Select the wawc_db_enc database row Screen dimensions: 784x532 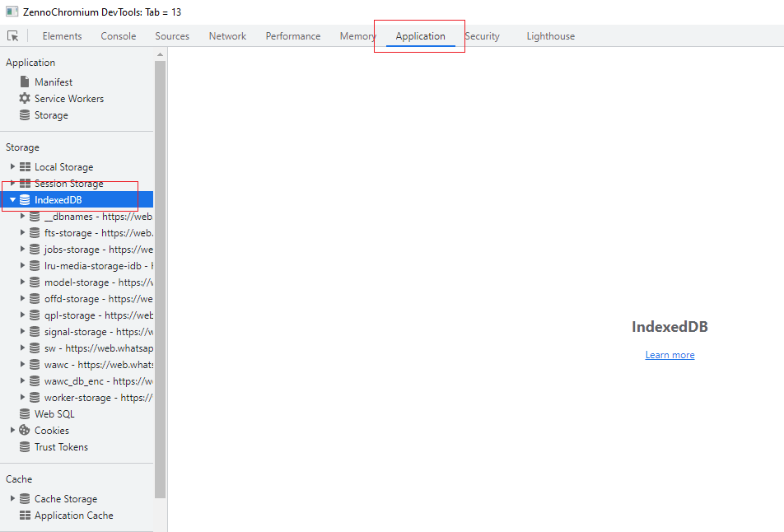(77, 381)
